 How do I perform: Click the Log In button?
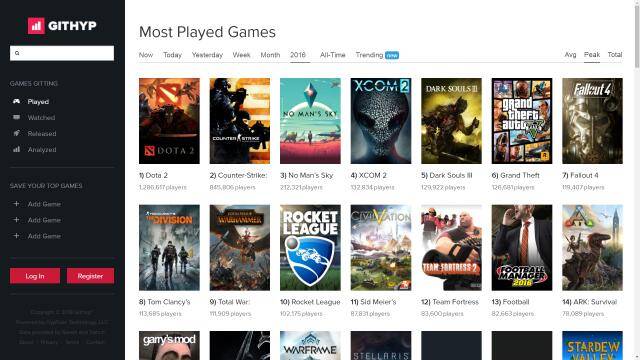point(35,276)
